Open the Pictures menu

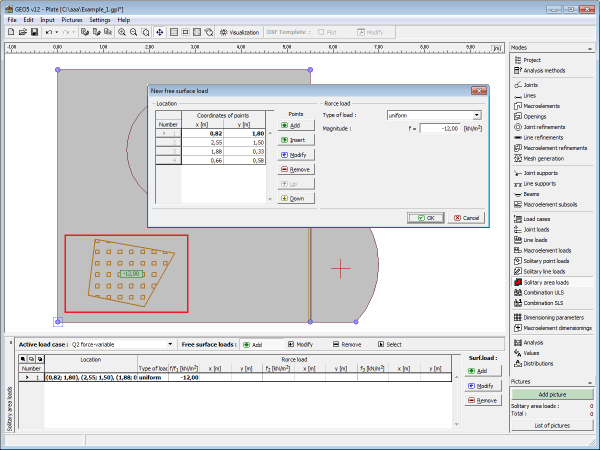point(72,19)
